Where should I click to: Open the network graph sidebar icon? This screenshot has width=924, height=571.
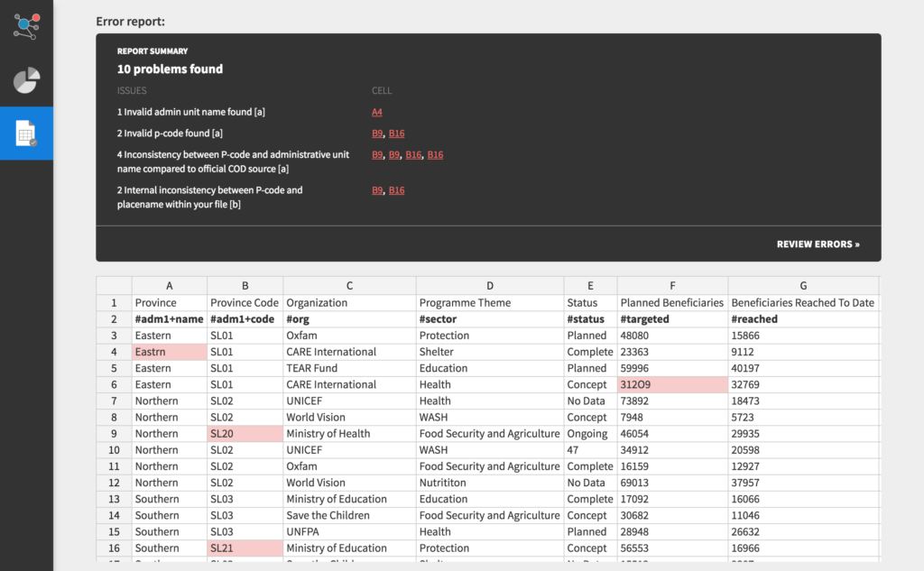pos(26,24)
